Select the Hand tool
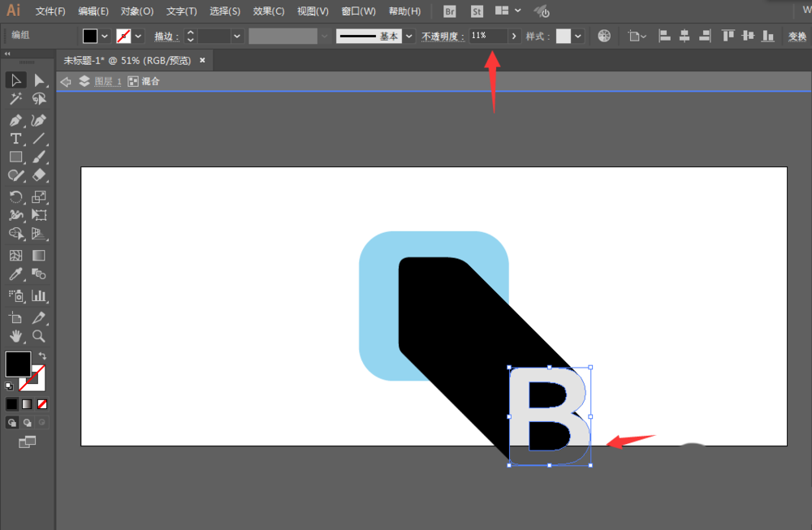The height and width of the screenshot is (530, 812). pos(15,337)
